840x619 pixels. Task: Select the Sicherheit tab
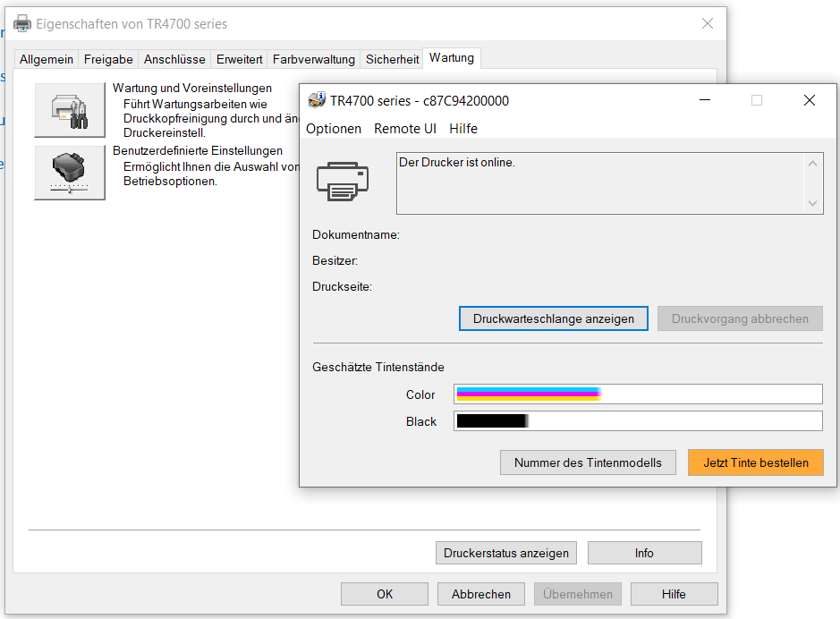coord(392,59)
